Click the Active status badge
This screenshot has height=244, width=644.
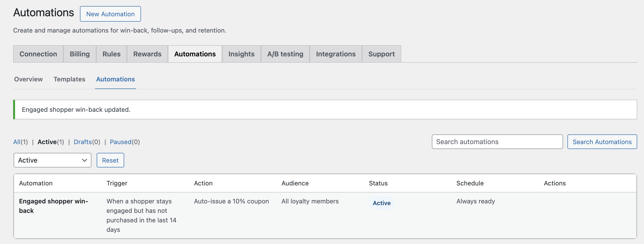pyautogui.click(x=382, y=203)
